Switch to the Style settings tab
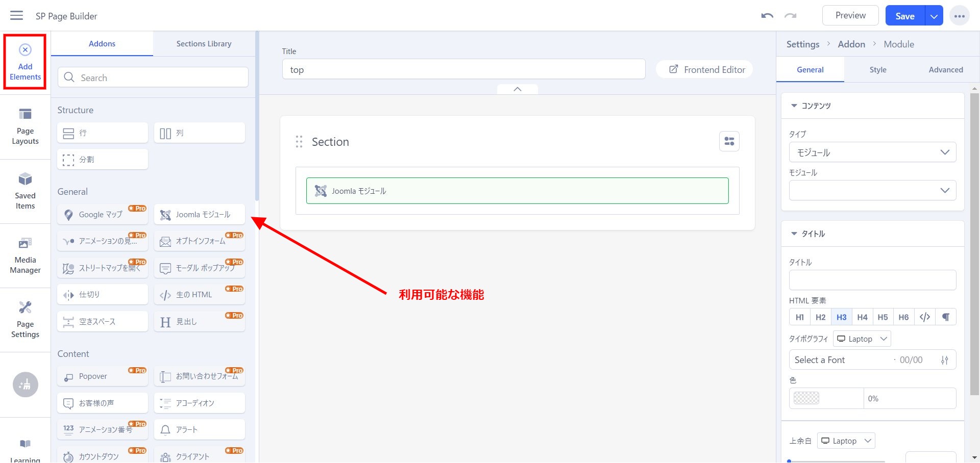The height and width of the screenshot is (463, 980). [x=877, y=70]
